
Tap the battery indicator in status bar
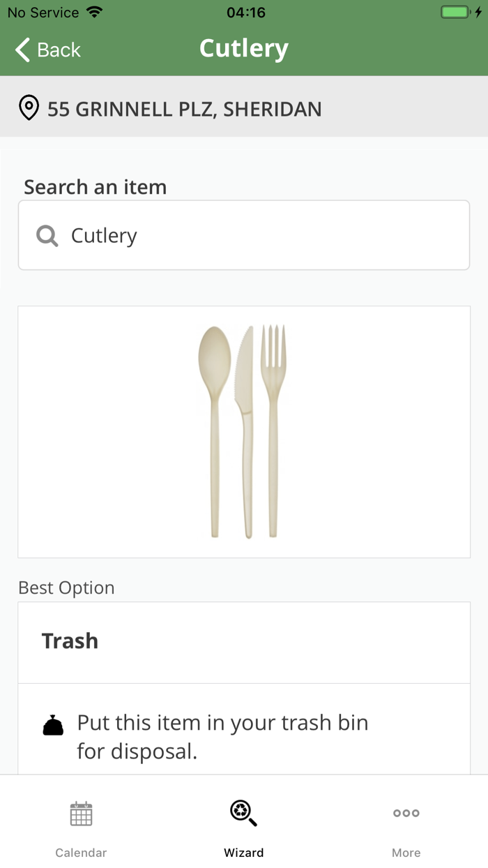tap(457, 13)
